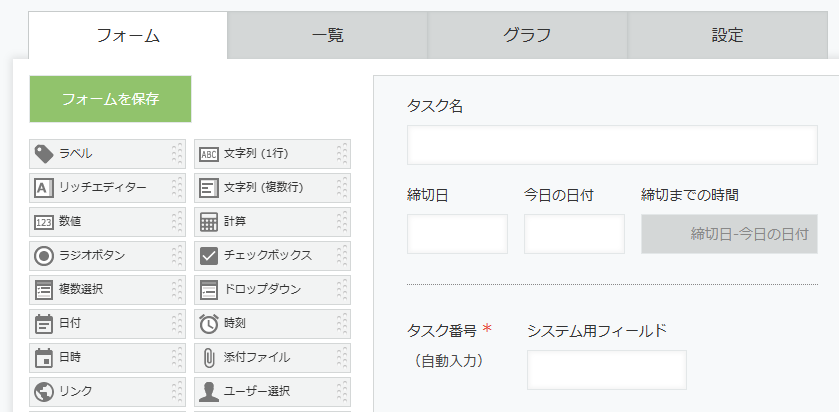Select the Link (リンク) globe icon
Viewport: 839px width, 412px height.
[44, 391]
